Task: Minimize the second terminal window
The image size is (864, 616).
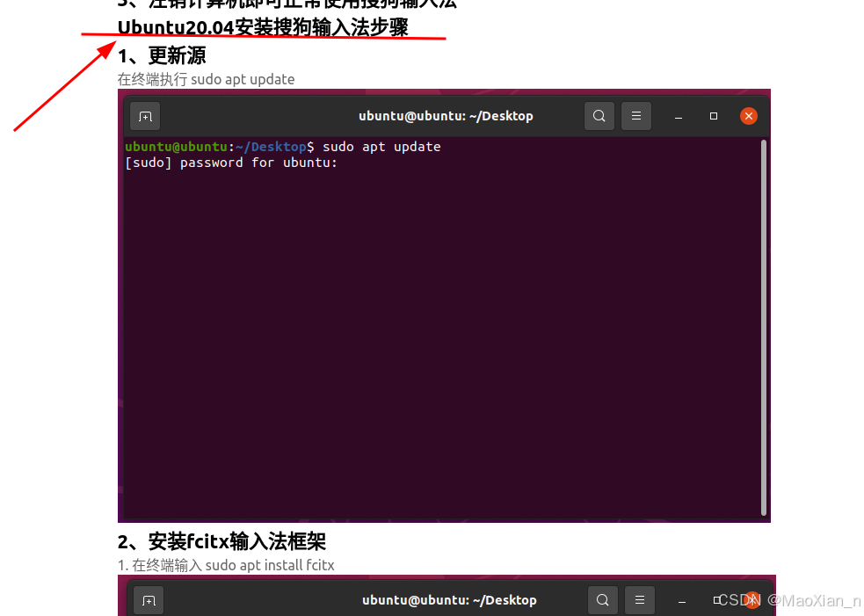Action: coord(681,601)
